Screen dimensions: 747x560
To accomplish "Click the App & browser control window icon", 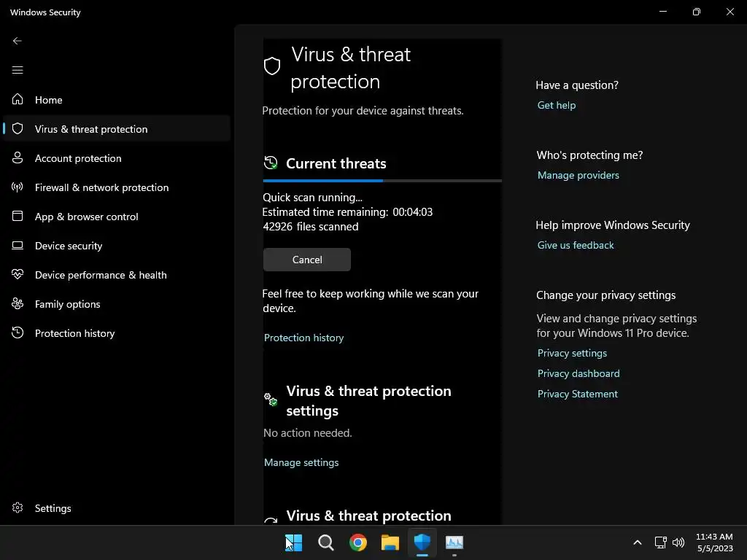I will [x=18, y=216].
